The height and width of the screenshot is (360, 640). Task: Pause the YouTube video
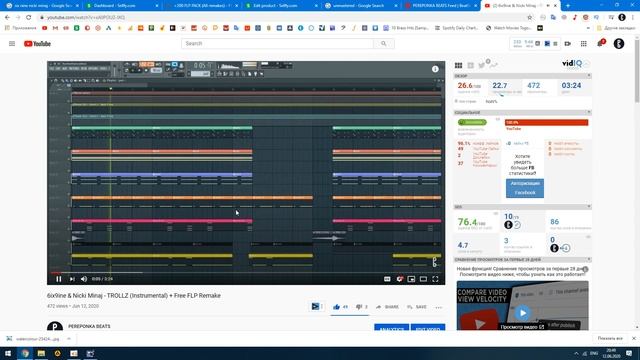pyautogui.click(x=59, y=279)
